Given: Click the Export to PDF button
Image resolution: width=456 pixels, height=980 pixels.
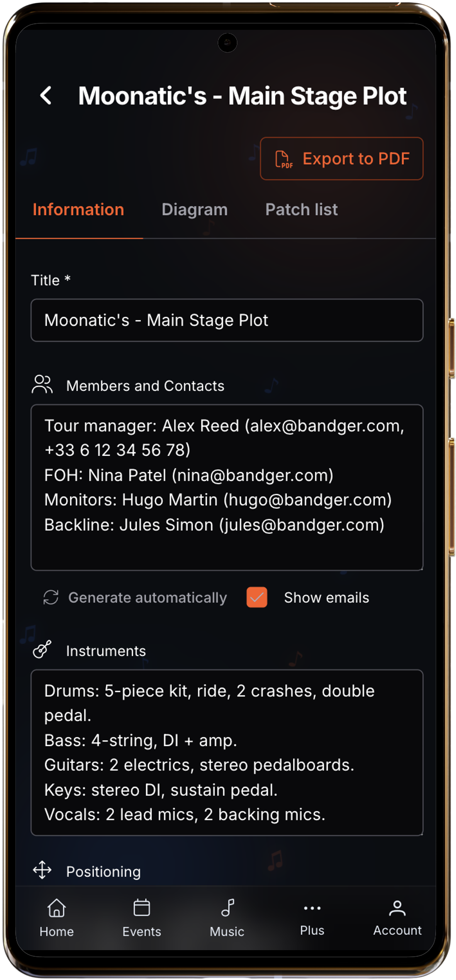Looking at the screenshot, I should 341,159.
